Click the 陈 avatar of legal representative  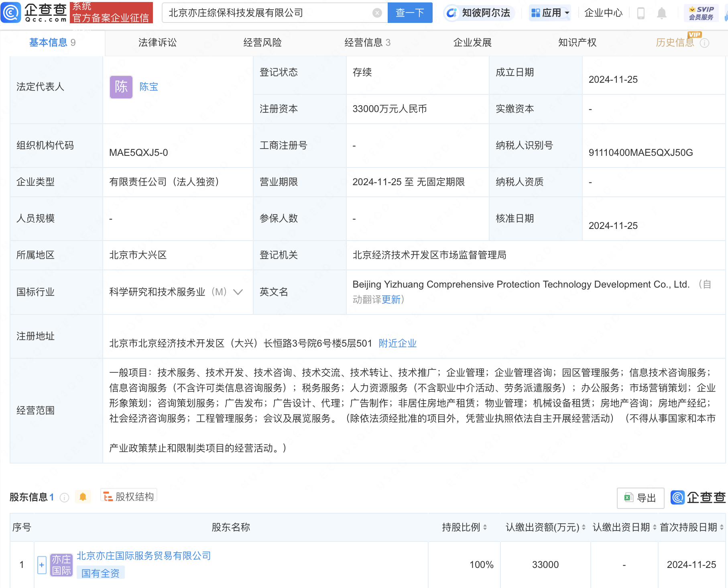[x=121, y=87]
